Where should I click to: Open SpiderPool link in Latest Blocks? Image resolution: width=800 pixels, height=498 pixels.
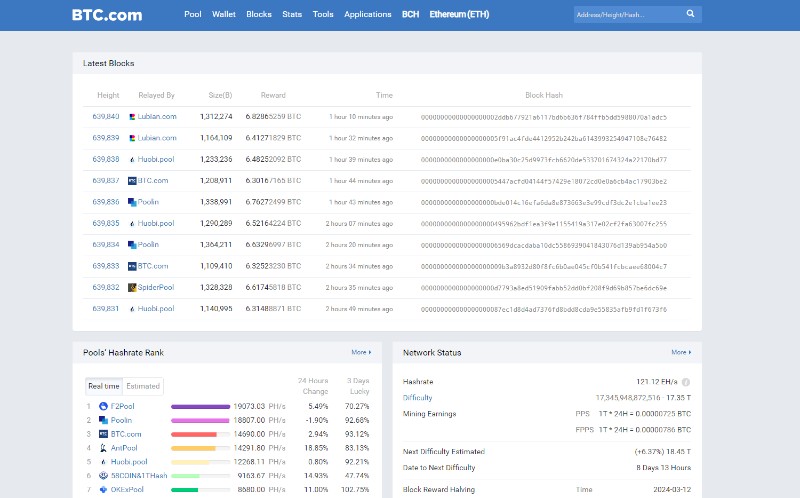[x=156, y=287]
